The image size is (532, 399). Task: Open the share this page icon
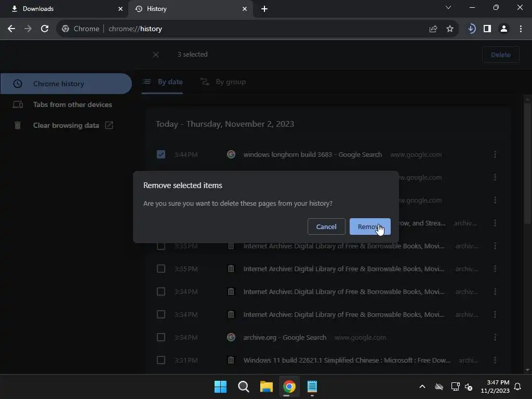[433, 29]
